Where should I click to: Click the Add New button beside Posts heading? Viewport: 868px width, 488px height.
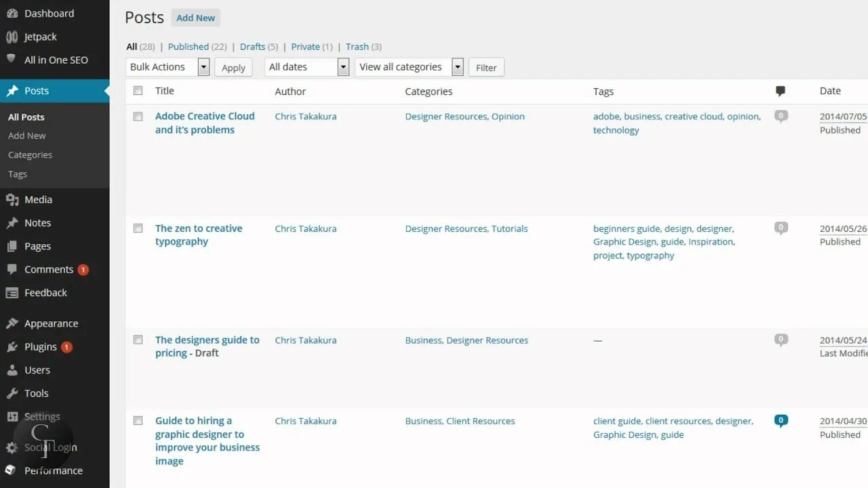coord(195,18)
